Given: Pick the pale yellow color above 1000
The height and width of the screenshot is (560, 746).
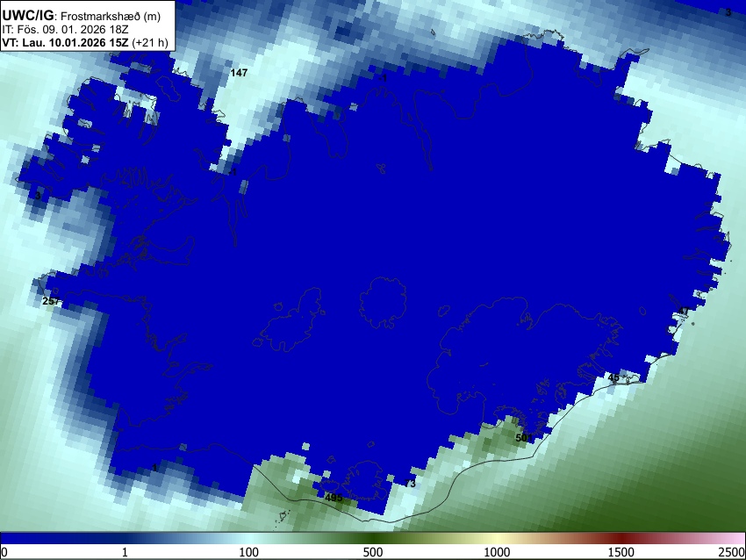Looking at the screenshot, I should click(x=497, y=538).
